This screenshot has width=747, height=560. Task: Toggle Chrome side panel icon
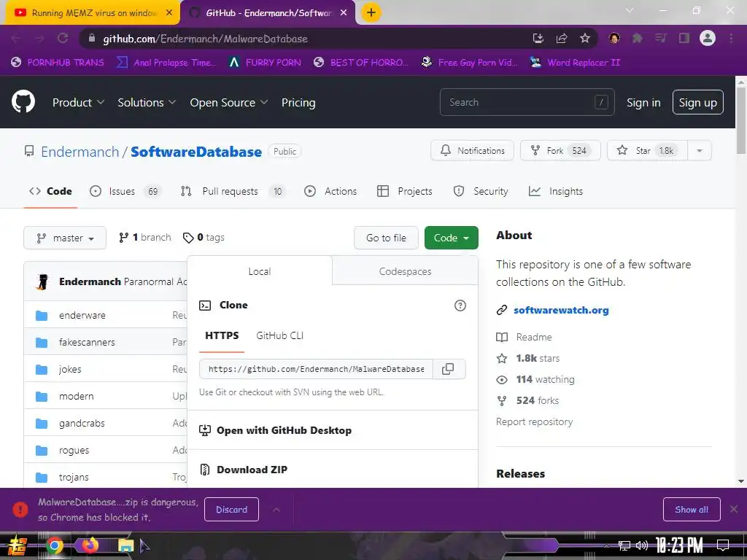pos(684,39)
